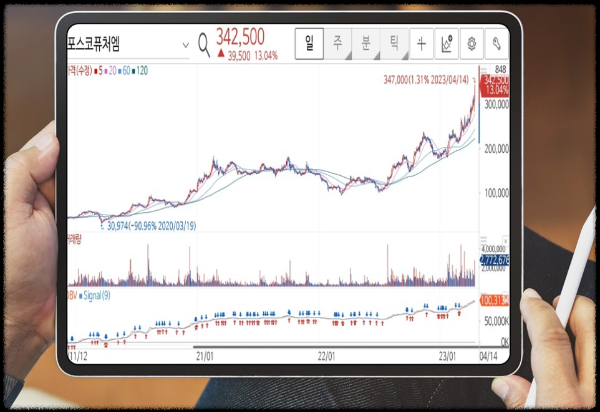The height and width of the screenshot is (412, 600).
Task: Switch to the 일 daily chart tab
Action: (x=309, y=44)
